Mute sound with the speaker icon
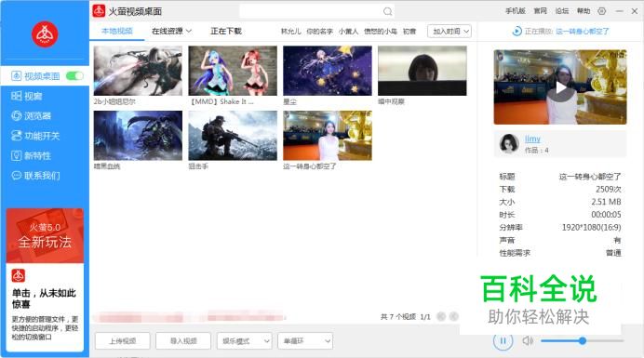The width and height of the screenshot is (644, 358). (528, 340)
